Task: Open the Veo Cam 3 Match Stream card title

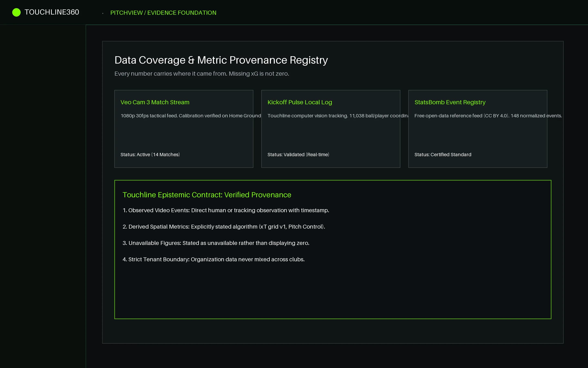Action: coord(155,102)
